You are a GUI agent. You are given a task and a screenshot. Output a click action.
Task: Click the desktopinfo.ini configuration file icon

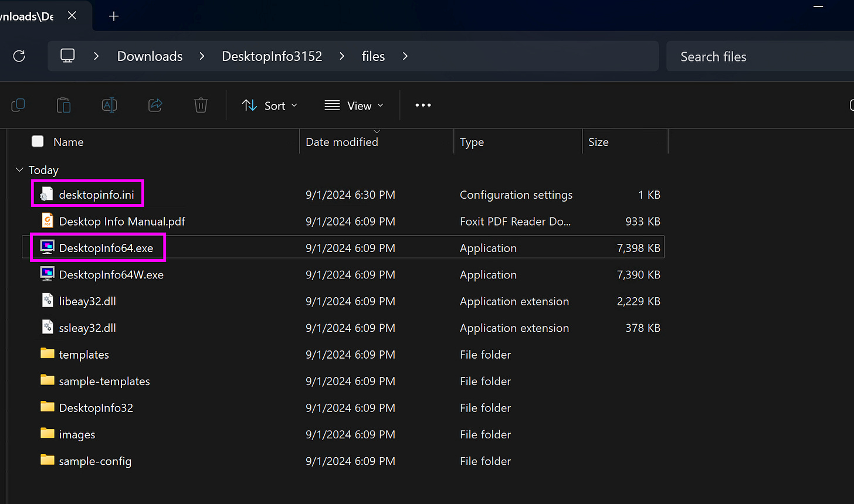coord(47,193)
